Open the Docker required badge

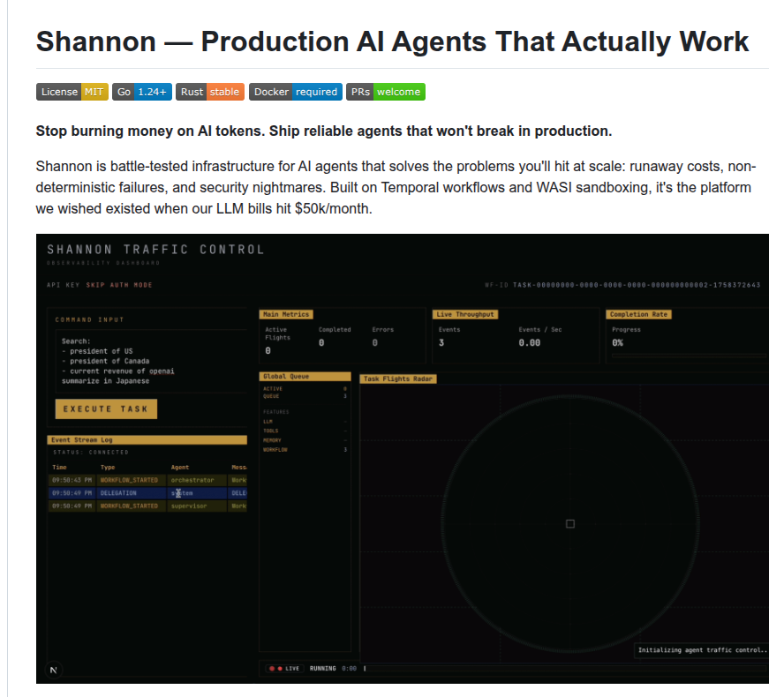pyautogui.click(x=296, y=92)
